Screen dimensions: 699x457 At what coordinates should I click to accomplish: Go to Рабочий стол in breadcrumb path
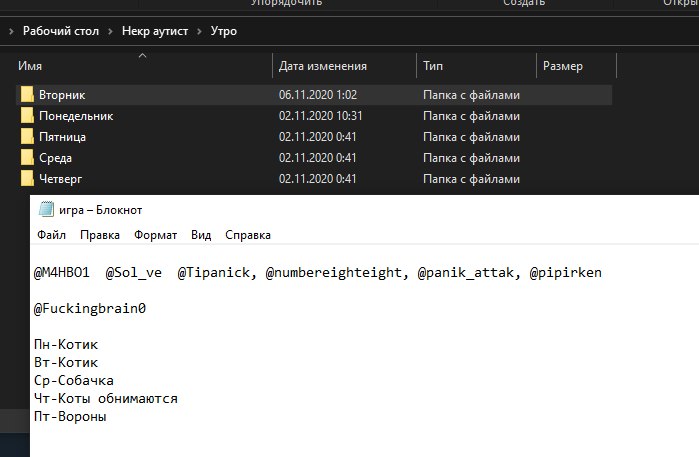(61, 31)
